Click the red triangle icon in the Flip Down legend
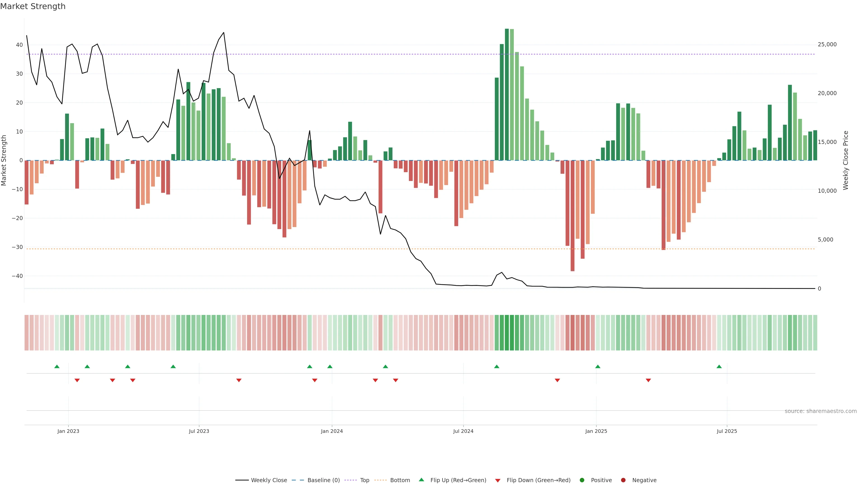This screenshot has width=868, height=488. [498, 481]
